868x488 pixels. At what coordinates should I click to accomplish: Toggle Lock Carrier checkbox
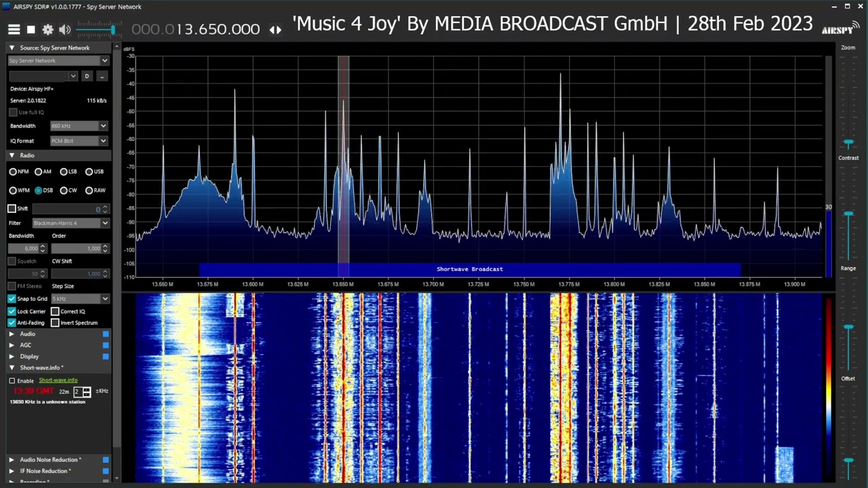click(x=12, y=312)
